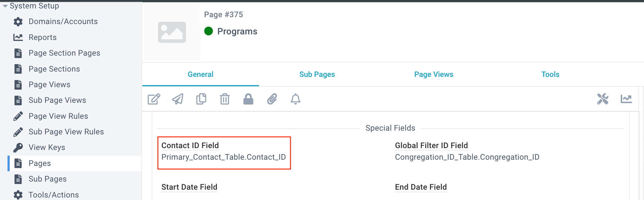
Task: Open Page View Rules in the sidebar
Action: coord(58,116)
